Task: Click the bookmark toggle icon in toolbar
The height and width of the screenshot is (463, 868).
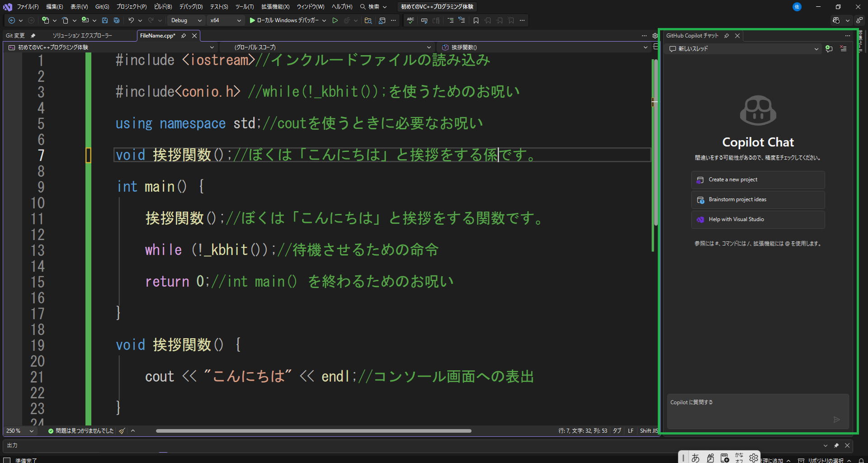Action: tap(476, 20)
